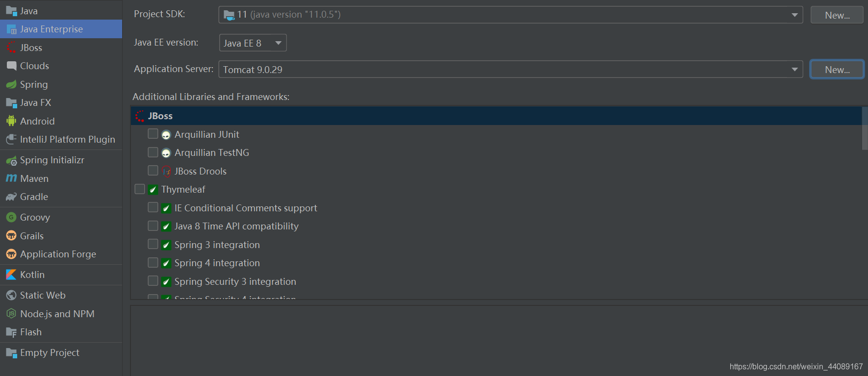Image resolution: width=868 pixels, height=376 pixels.
Task: Click the JBoss Drools icon
Action: tap(166, 172)
